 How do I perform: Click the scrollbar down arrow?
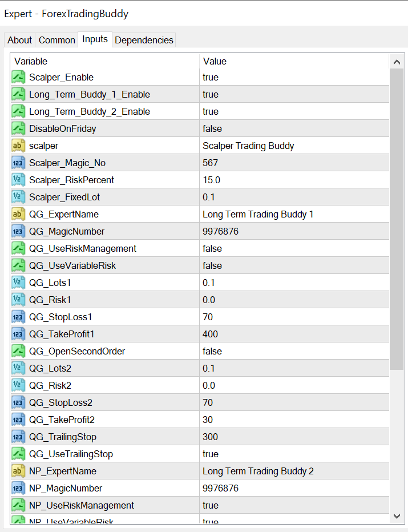(397, 515)
